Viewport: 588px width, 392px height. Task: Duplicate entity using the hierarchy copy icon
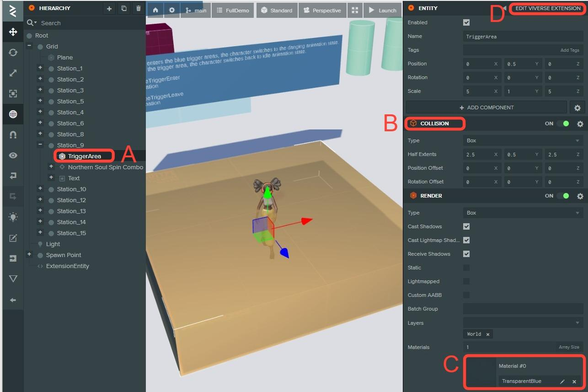[124, 9]
